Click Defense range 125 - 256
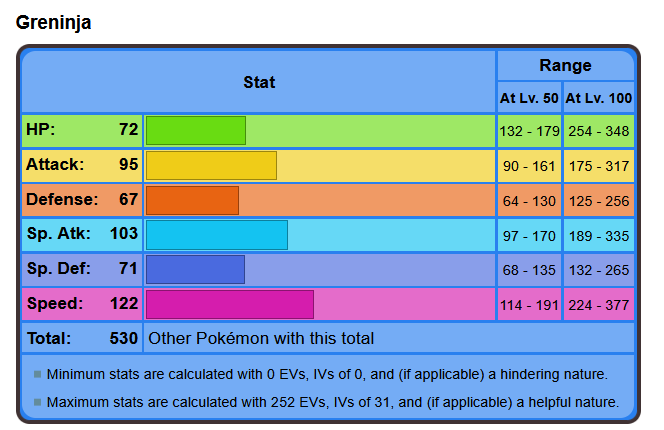Image resolution: width=664 pixels, height=430 pixels. (598, 201)
